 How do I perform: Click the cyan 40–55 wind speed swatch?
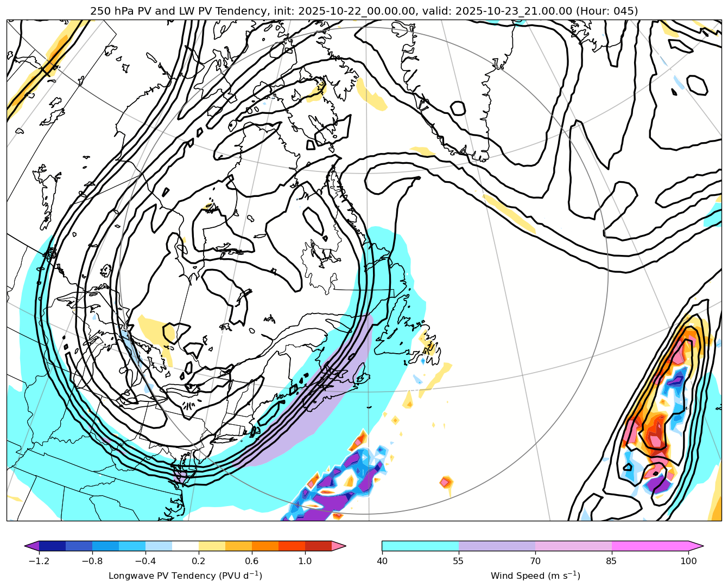click(x=420, y=546)
